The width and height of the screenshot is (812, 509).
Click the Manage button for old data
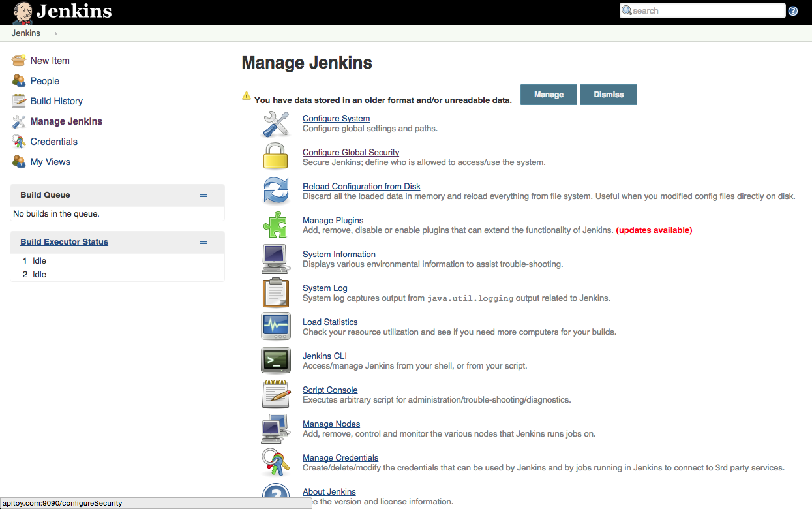pyautogui.click(x=549, y=95)
